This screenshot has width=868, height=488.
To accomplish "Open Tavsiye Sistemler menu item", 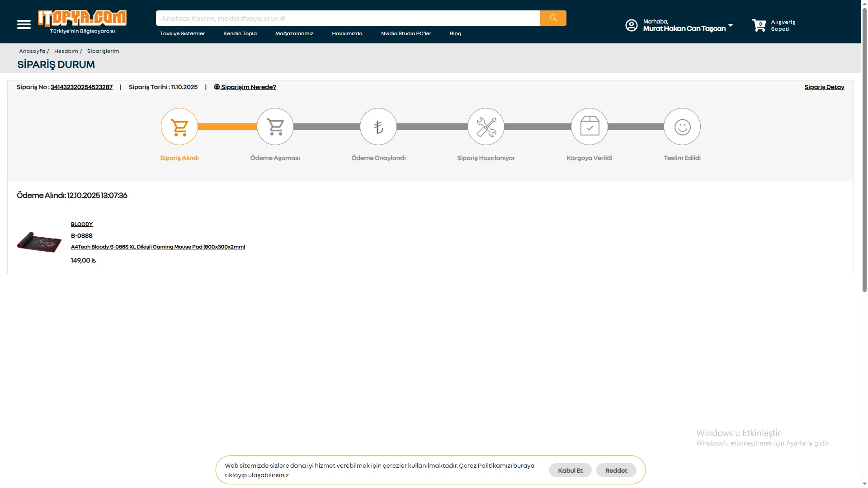I will 182,33.
